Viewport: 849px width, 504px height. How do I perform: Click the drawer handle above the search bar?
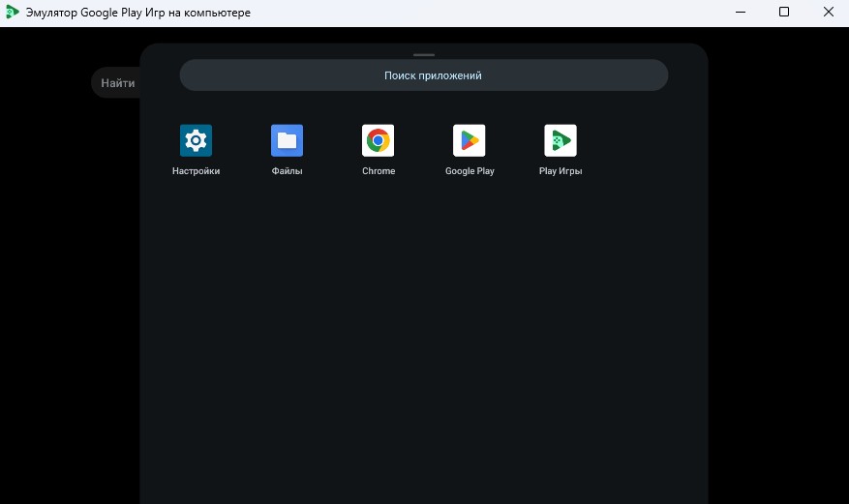(424, 54)
